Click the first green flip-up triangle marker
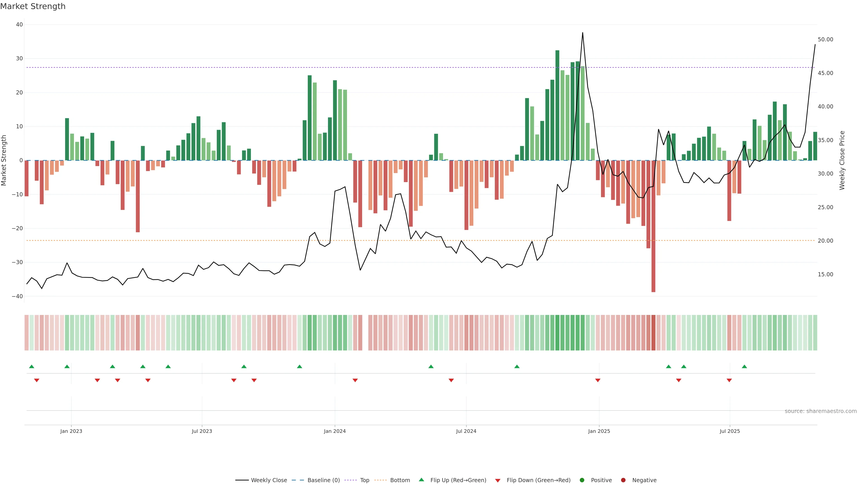 coord(32,366)
